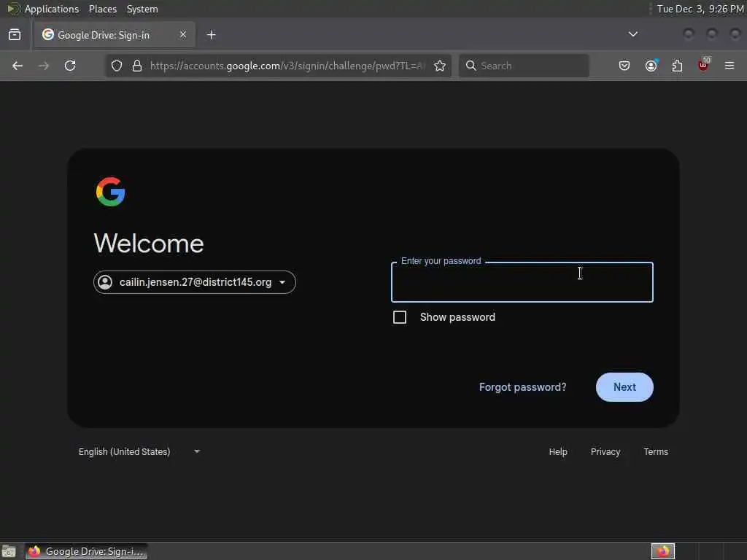Screen dimensions: 747x560
Task: Open the uBlock Origin extension icon
Action: [x=704, y=65]
